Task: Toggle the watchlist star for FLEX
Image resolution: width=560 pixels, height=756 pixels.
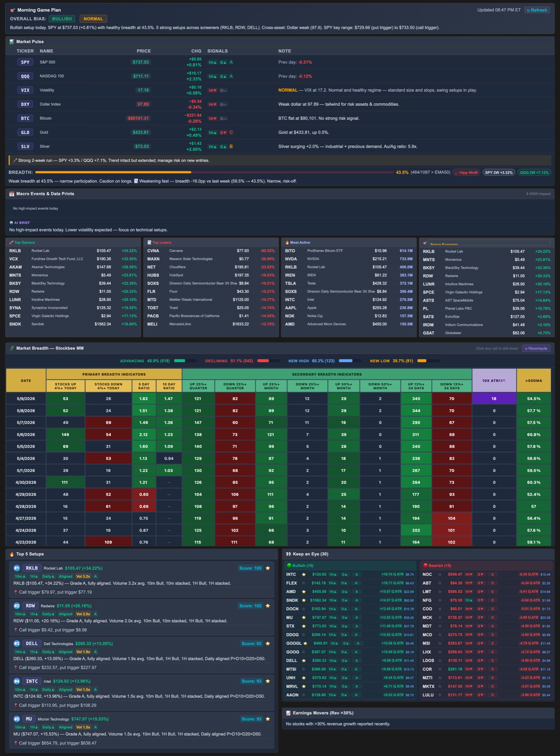Action: (x=304, y=583)
